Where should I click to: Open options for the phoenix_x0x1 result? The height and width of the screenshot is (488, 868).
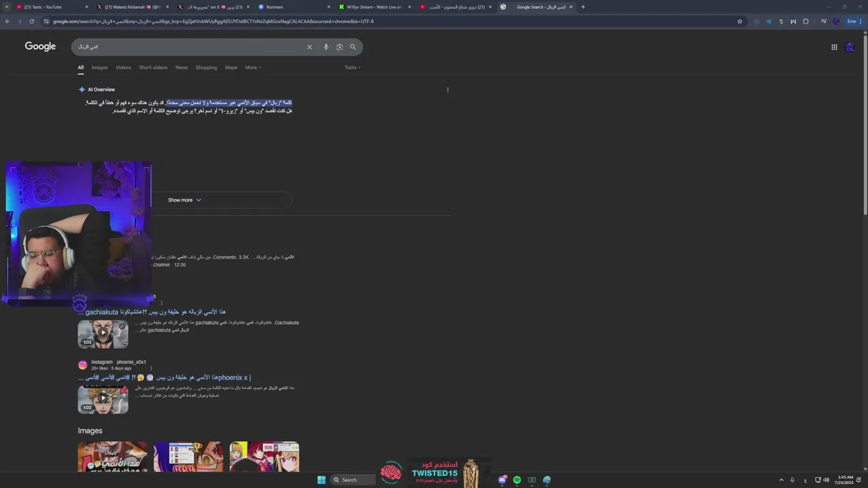coord(151,369)
